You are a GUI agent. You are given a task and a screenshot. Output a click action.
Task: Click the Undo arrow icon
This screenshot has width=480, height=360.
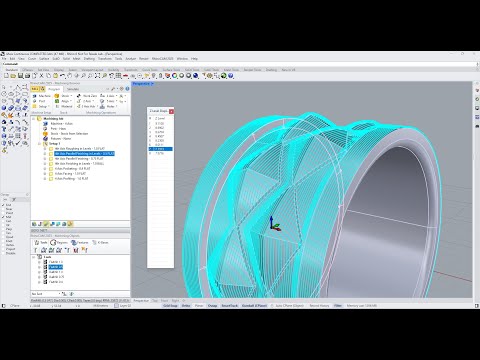(62, 76)
